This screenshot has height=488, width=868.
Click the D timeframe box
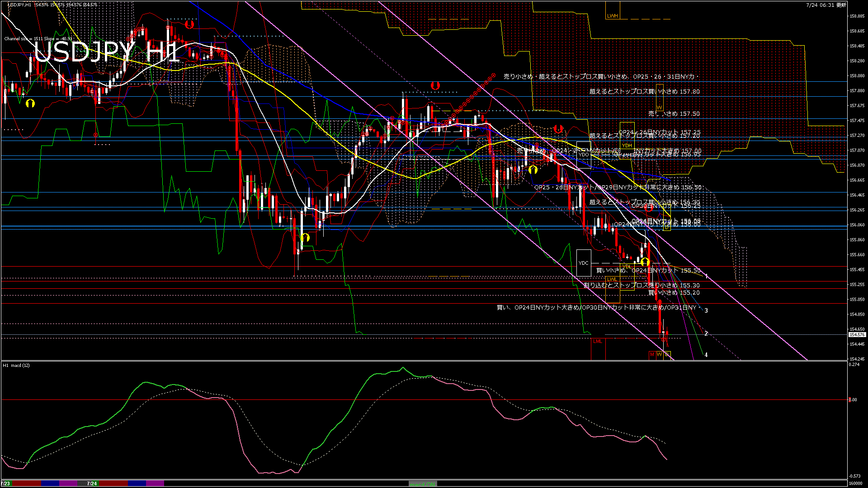(x=667, y=355)
